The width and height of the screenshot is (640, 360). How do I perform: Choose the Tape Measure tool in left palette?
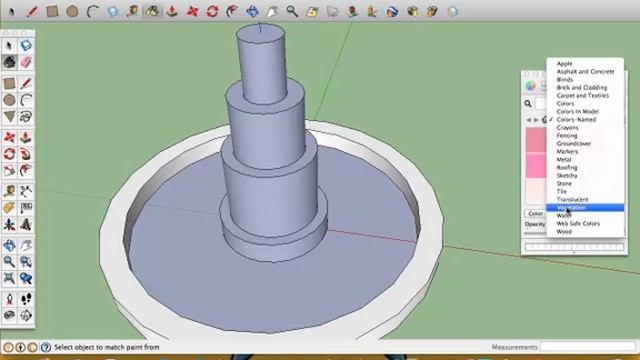(x=9, y=191)
